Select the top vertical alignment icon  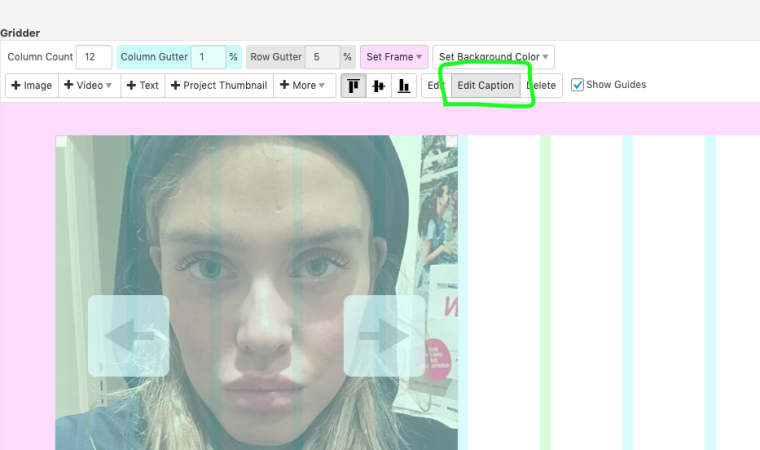point(354,86)
